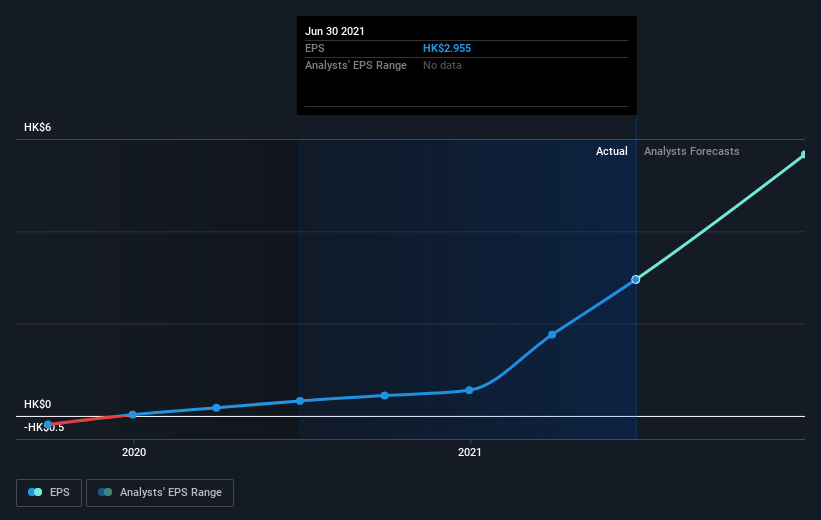Image resolution: width=821 pixels, height=520 pixels.
Task: Click the red negative EPS starting data point
Action: coord(48,424)
